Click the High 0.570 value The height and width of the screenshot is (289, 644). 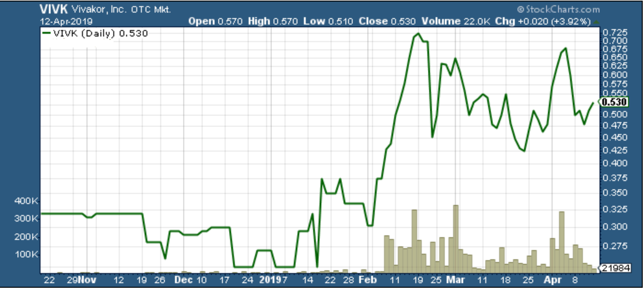[x=273, y=21]
